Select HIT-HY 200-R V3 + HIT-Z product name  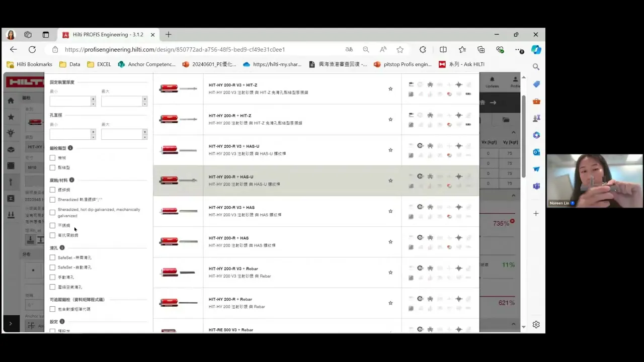pyautogui.click(x=233, y=85)
